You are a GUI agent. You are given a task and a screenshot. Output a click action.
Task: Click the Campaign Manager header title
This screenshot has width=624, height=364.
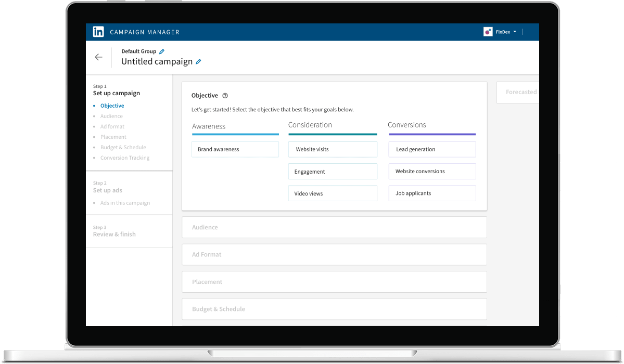point(145,32)
